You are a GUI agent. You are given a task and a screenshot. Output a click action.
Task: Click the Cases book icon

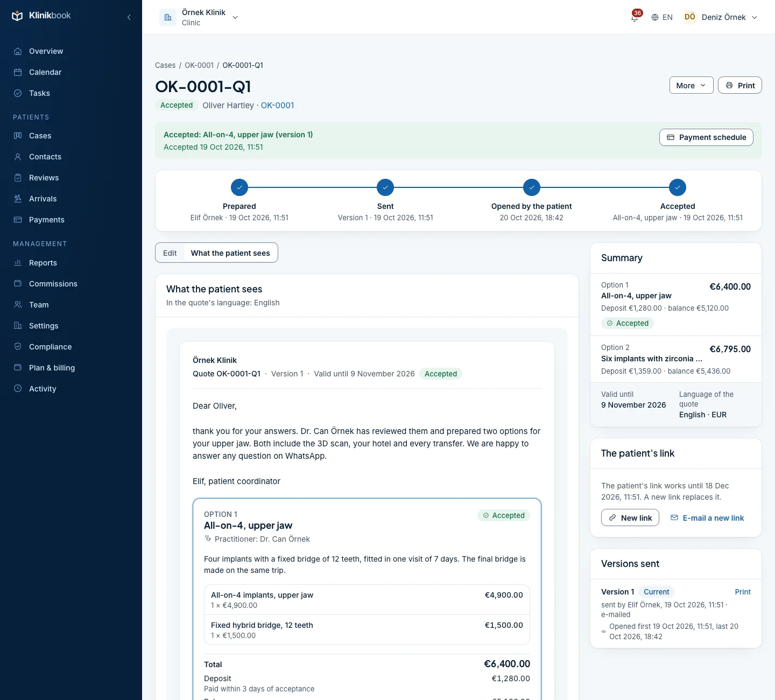(18, 136)
